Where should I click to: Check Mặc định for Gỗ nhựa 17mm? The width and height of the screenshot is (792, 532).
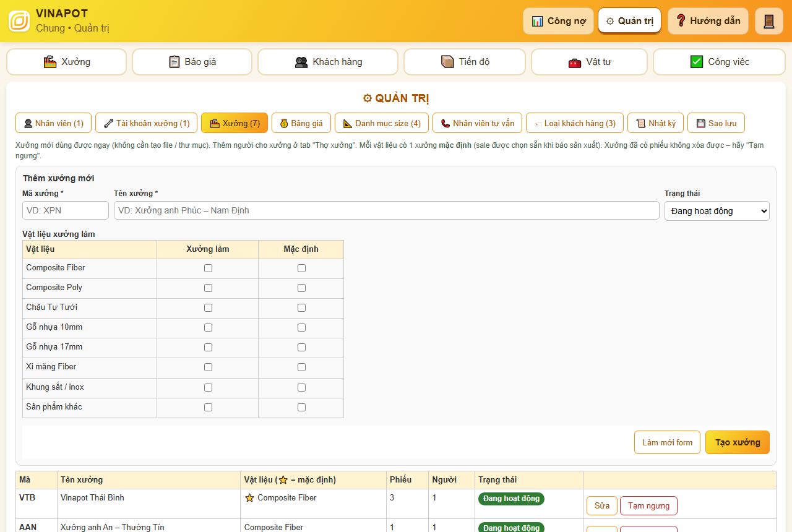tap(301, 347)
